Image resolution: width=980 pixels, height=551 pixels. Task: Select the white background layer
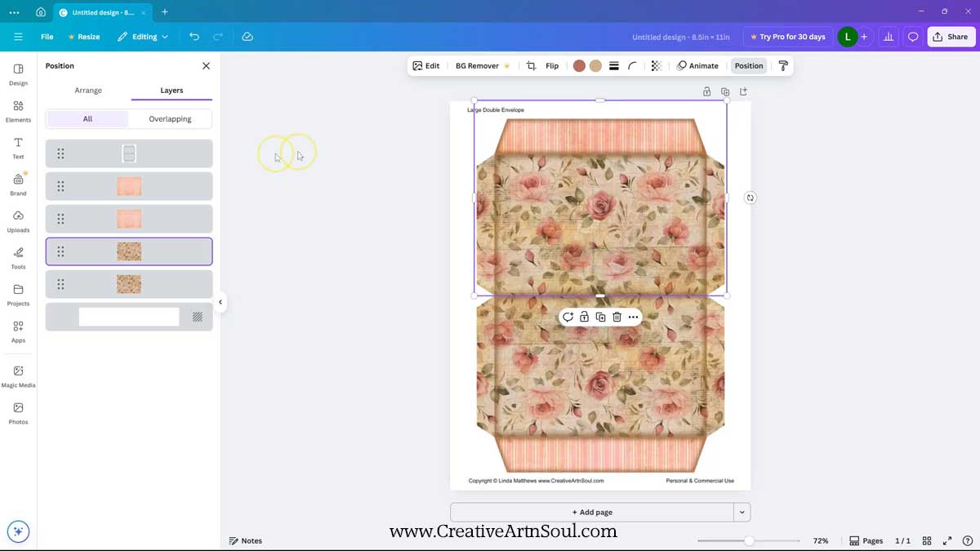coord(129,317)
